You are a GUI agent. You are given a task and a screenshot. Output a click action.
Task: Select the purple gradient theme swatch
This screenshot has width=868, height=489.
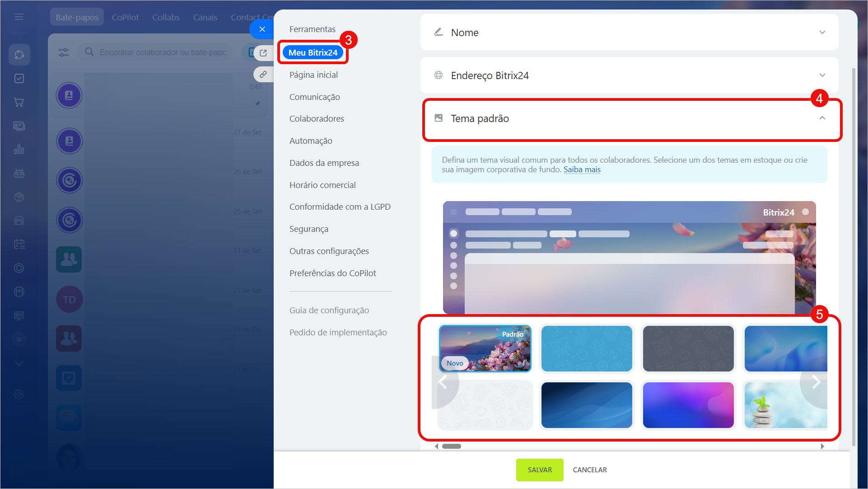[x=688, y=405]
